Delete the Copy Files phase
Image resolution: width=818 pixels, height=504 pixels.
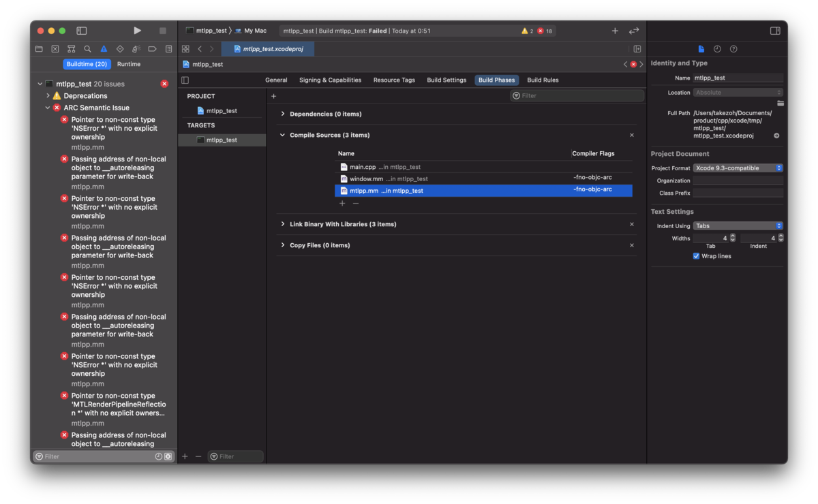[x=632, y=245]
